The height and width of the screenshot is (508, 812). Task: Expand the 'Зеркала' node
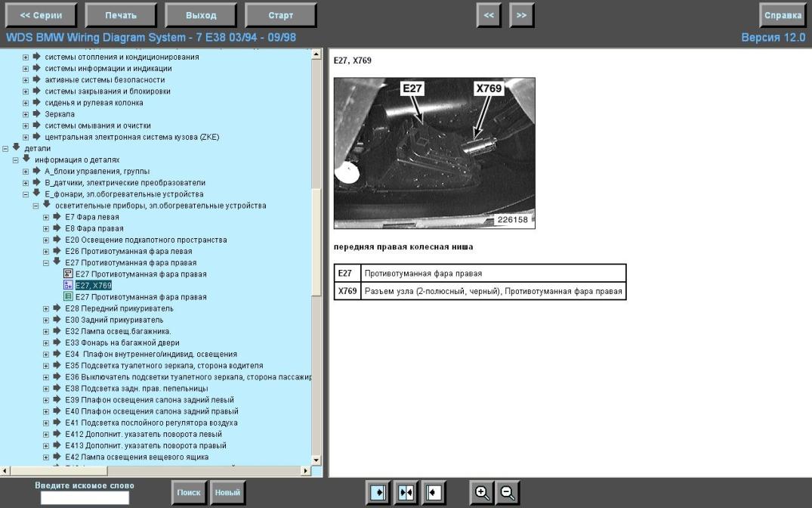click(x=26, y=114)
